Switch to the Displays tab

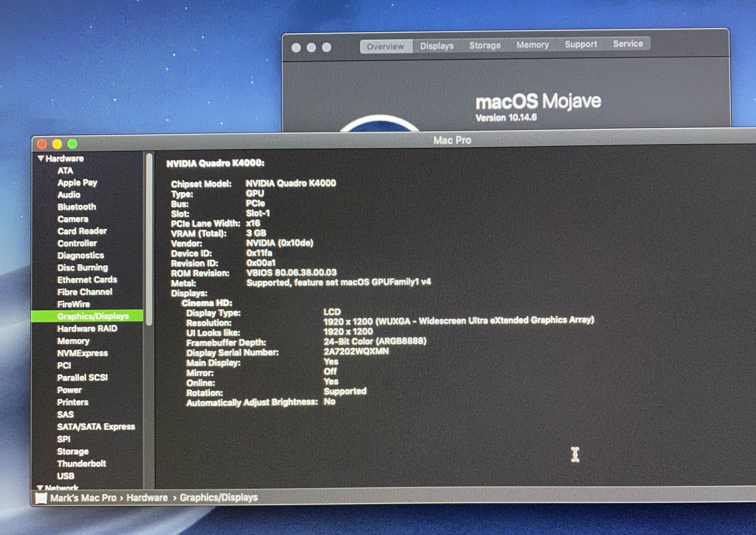tap(437, 46)
